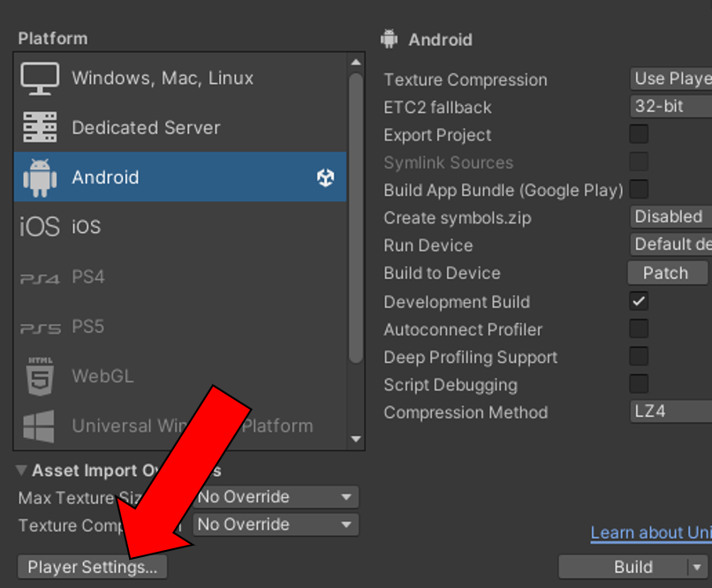The width and height of the screenshot is (712, 588).
Task: Enable Script Debugging
Action: (639, 384)
